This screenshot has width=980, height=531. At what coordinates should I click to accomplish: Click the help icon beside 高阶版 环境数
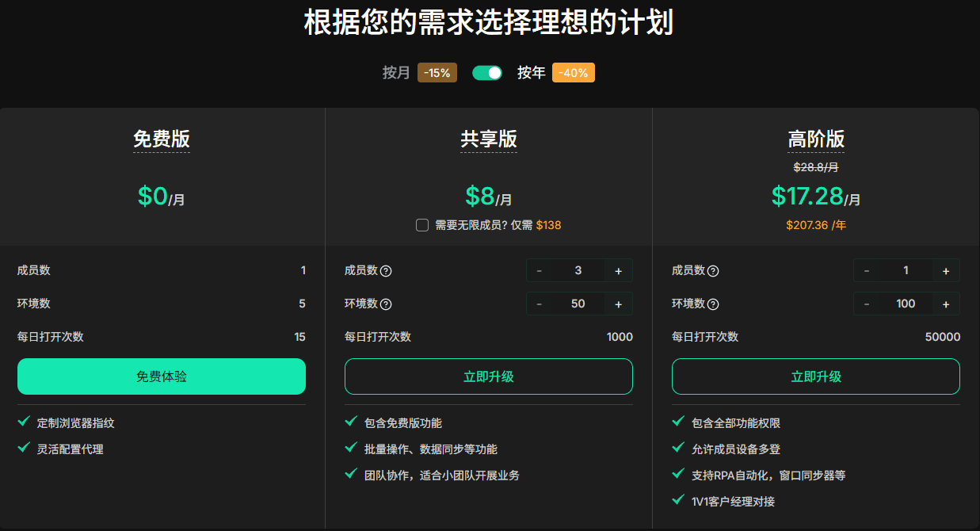pyautogui.click(x=715, y=304)
